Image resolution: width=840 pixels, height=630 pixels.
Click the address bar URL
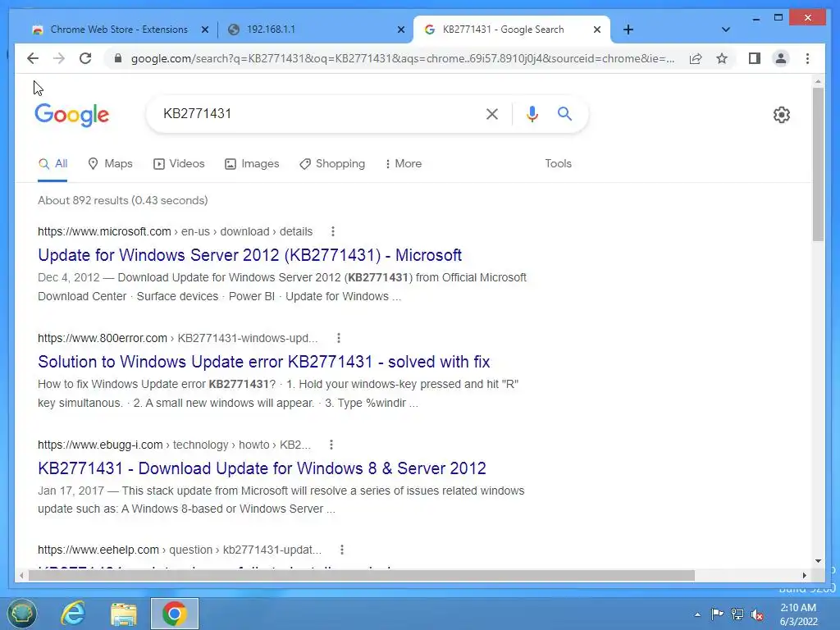(x=403, y=58)
